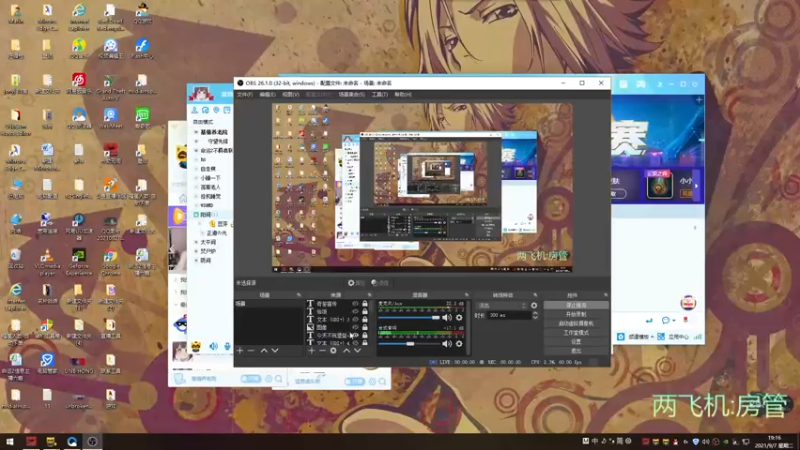The height and width of the screenshot is (450, 800).
Task: Open the 文件(F) menu in OBS
Action: click(244, 94)
